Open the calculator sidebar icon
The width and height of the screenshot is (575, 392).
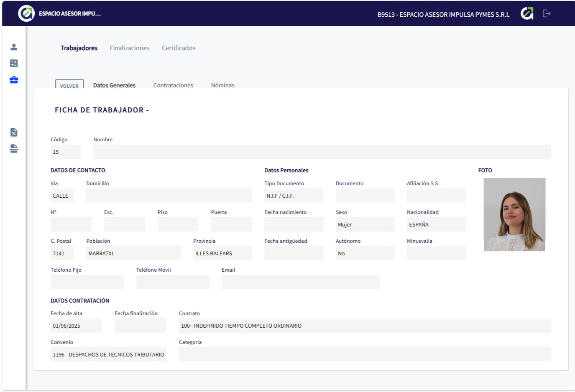(x=14, y=63)
